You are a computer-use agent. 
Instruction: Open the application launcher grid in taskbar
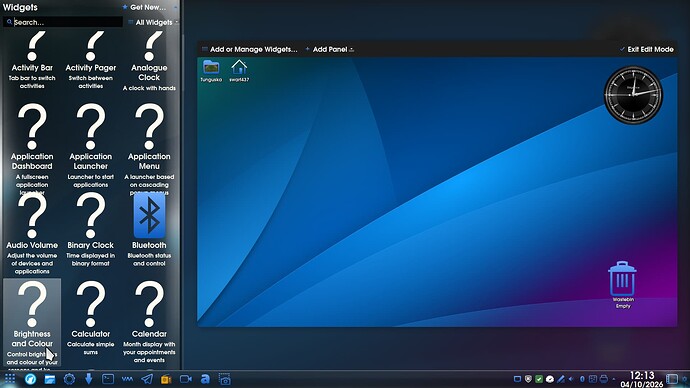click(10, 379)
